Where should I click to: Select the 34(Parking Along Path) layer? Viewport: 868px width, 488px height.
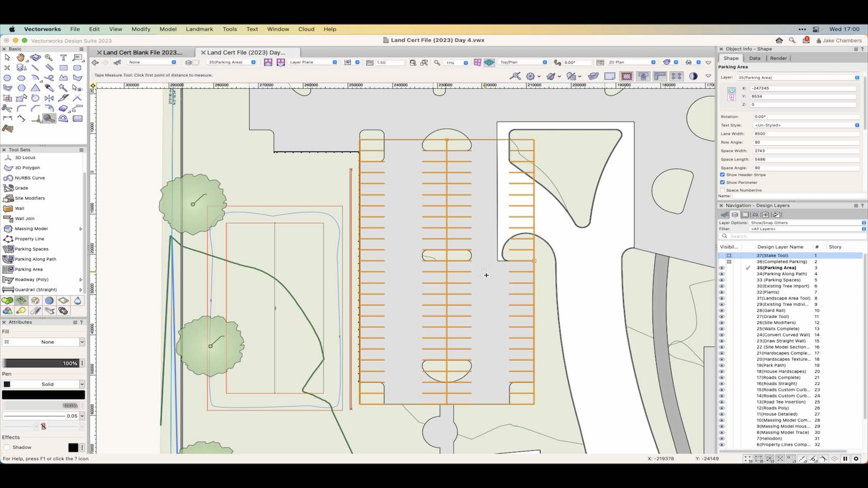click(x=781, y=274)
